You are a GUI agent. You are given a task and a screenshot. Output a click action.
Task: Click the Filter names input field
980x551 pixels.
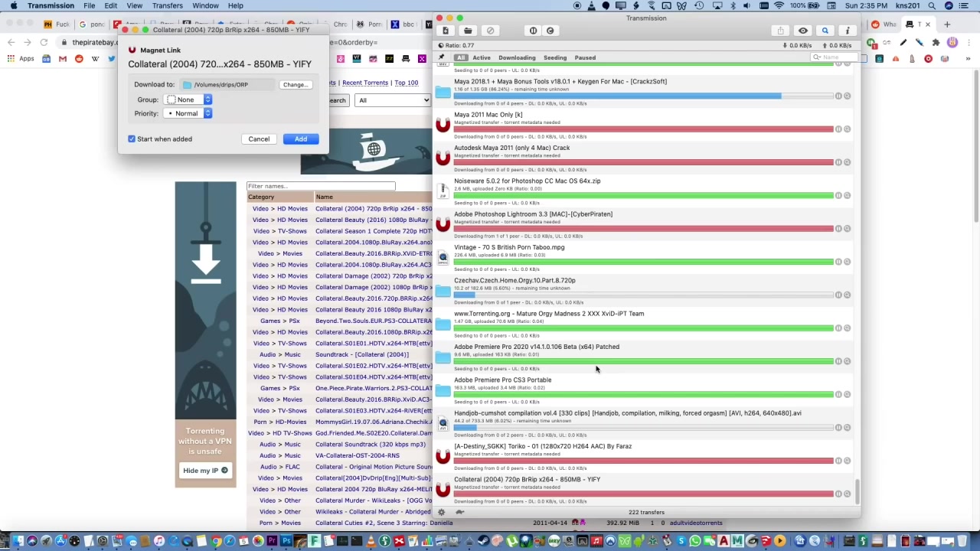(x=321, y=186)
